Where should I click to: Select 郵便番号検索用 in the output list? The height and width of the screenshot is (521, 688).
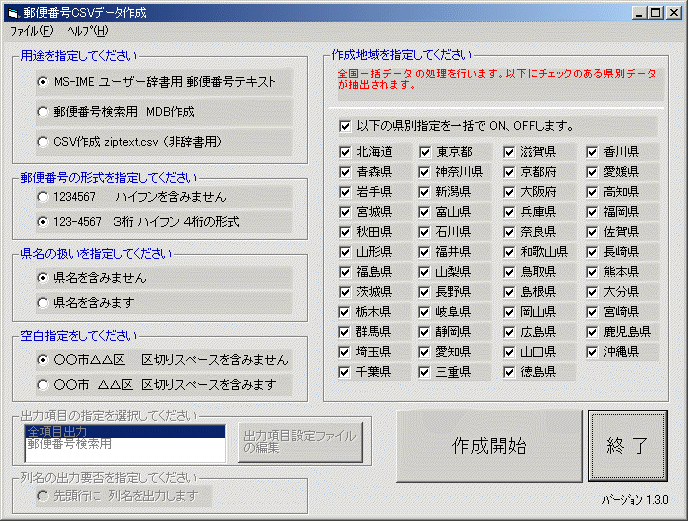(x=70, y=443)
